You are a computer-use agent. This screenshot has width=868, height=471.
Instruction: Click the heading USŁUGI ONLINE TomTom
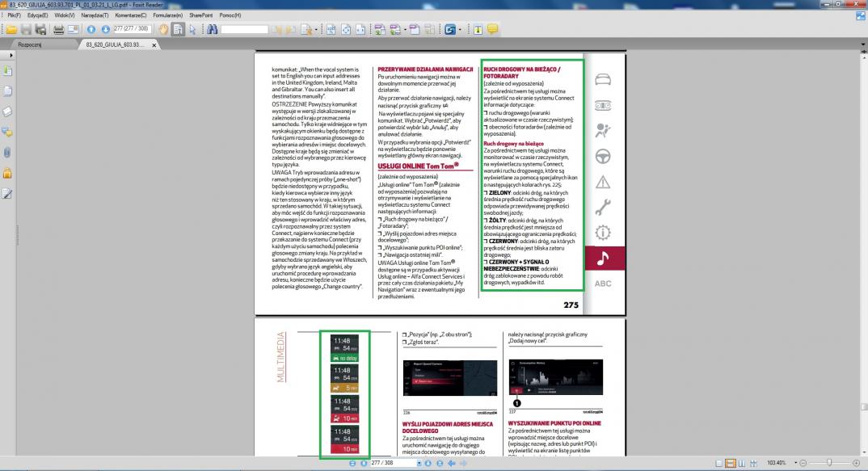[x=418, y=166]
